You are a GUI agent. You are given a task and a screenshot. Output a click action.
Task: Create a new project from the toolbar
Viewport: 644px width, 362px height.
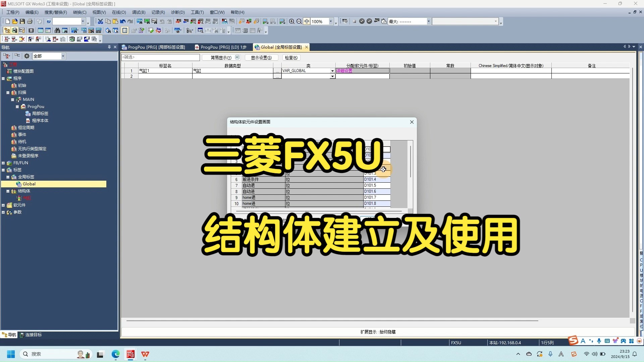[x=7, y=21]
